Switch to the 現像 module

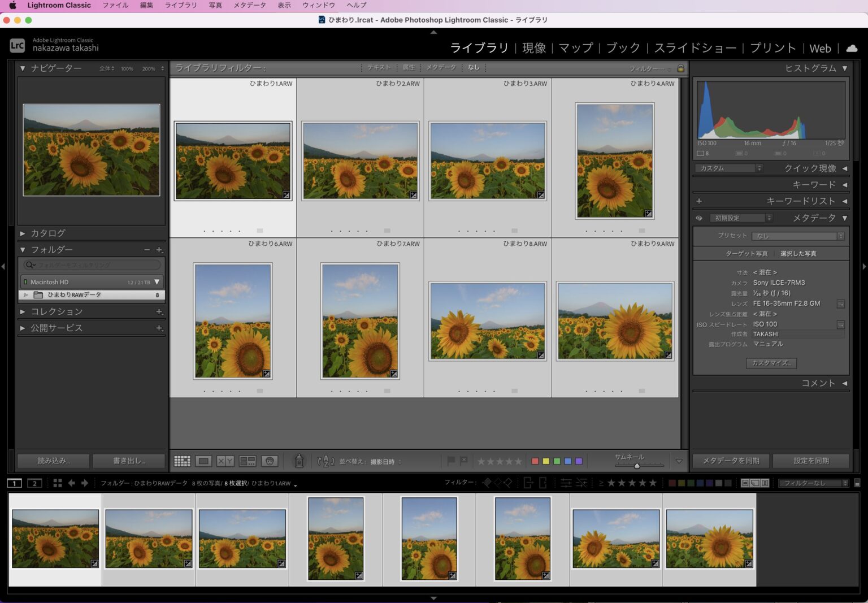pyautogui.click(x=534, y=48)
